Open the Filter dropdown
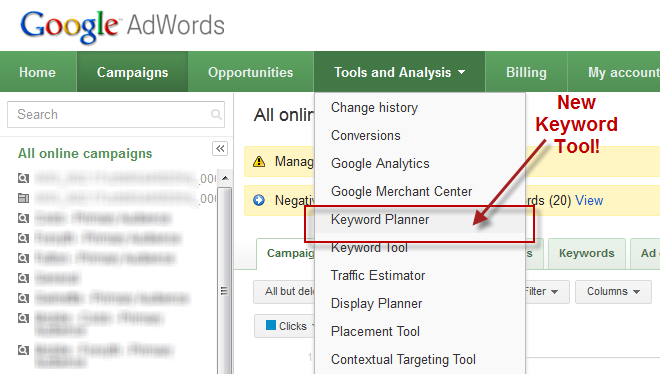Image resolution: width=662 pixels, height=374 pixels. click(542, 291)
